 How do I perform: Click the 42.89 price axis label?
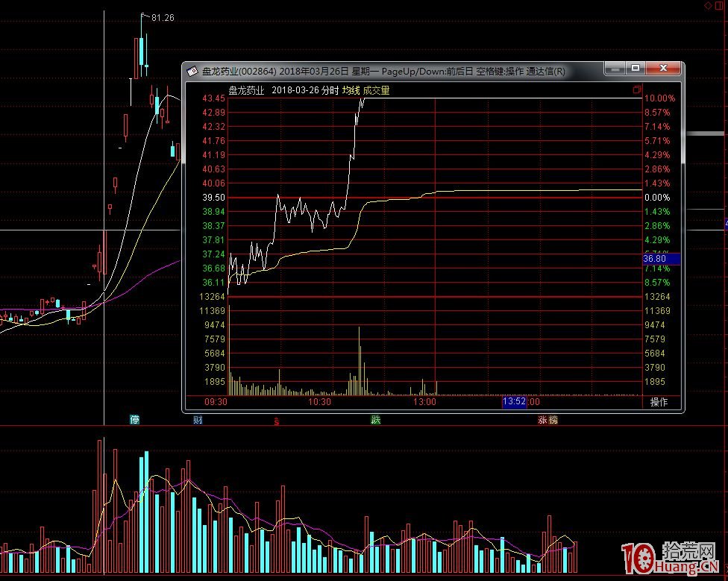point(213,113)
